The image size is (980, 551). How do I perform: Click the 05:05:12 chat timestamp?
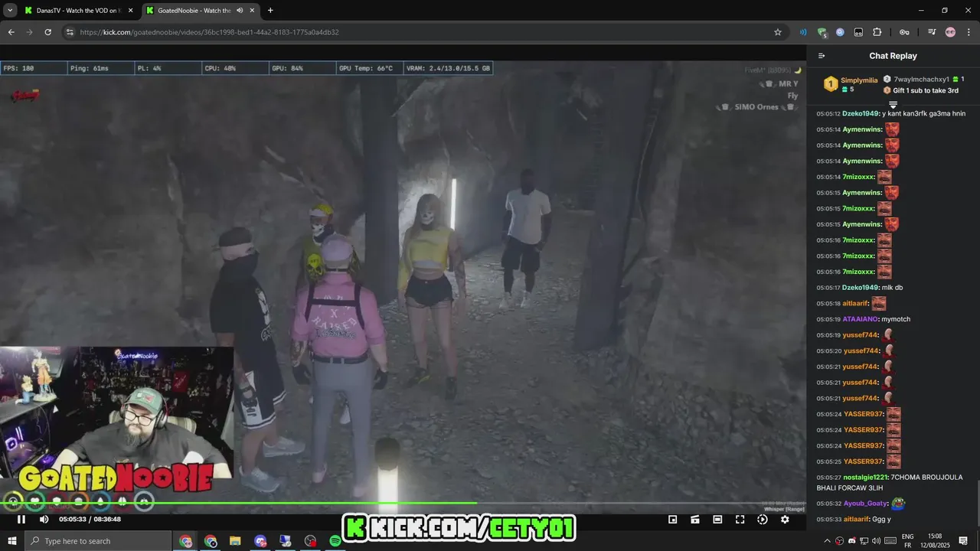(x=828, y=114)
